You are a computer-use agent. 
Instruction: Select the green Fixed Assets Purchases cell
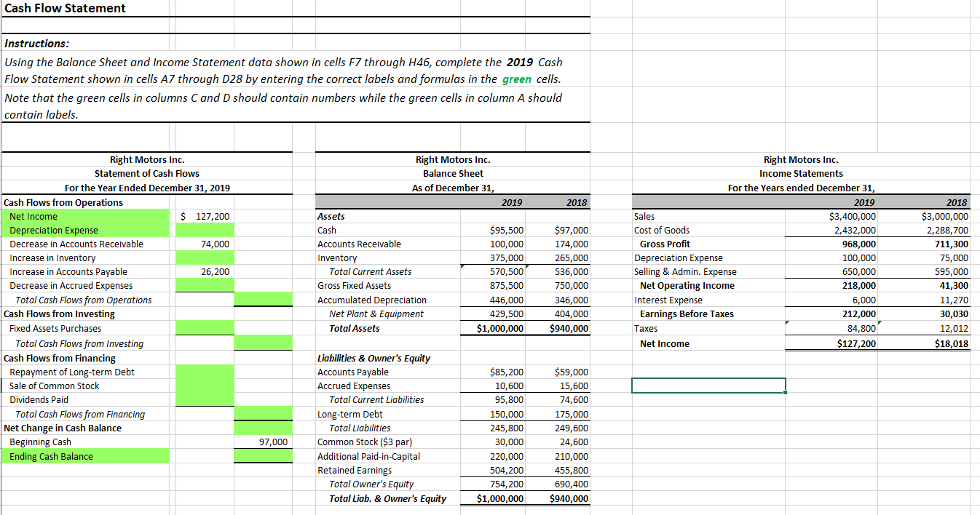click(204, 328)
